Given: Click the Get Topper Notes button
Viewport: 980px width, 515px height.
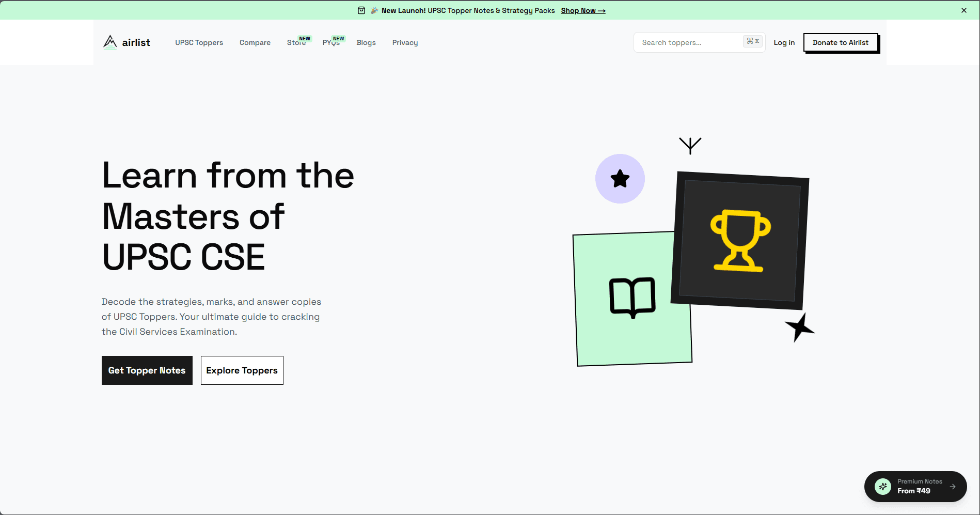Looking at the screenshot, I should click(x=147, y=370).
